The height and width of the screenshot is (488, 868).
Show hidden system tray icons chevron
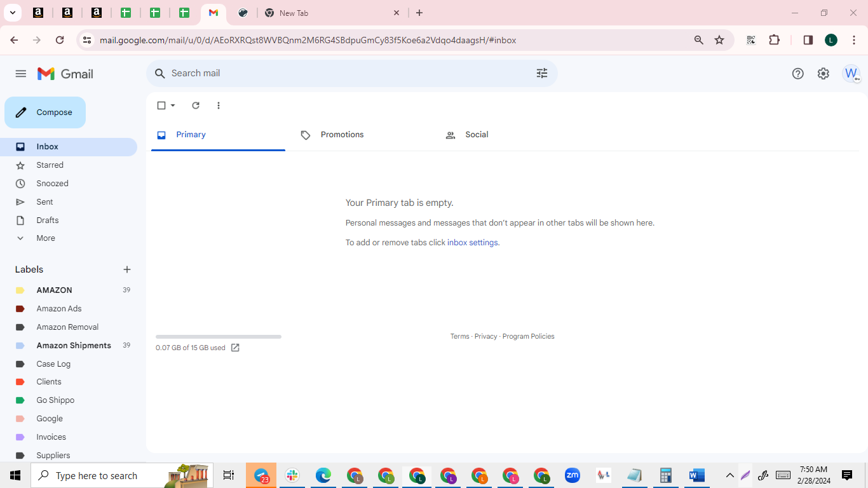point(730,475)
